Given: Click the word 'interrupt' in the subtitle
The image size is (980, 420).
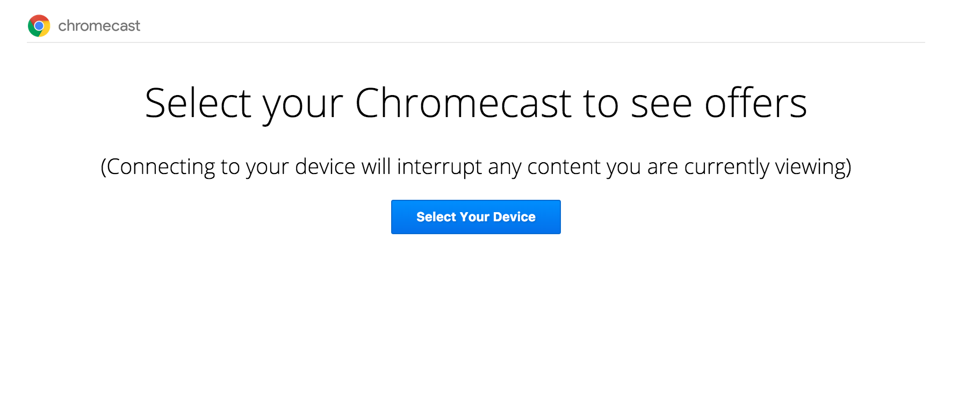Looking at the screenshot, I should click(x=439, y=168).
